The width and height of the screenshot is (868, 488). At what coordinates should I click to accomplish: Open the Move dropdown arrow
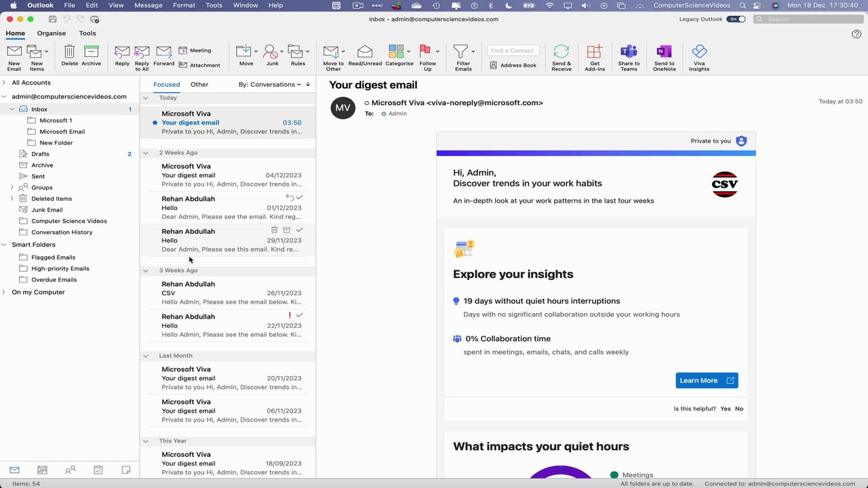256,52
